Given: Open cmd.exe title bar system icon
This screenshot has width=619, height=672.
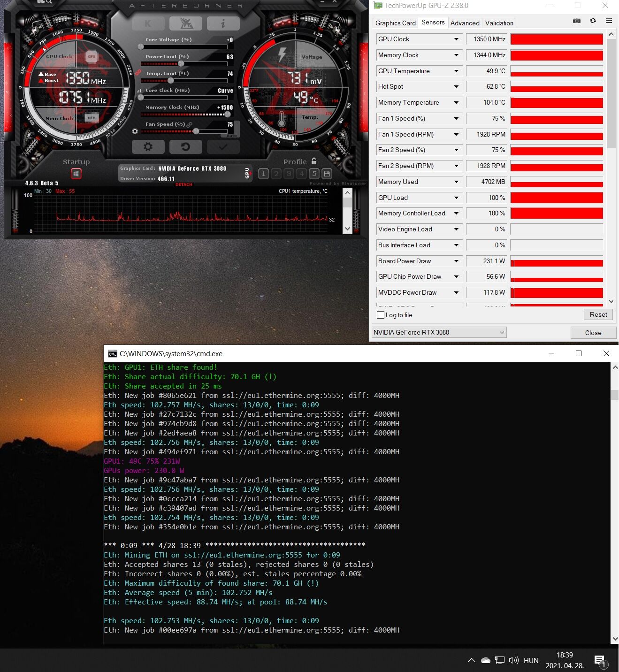Looking at the screenshot, I should [x=113, y=353].
